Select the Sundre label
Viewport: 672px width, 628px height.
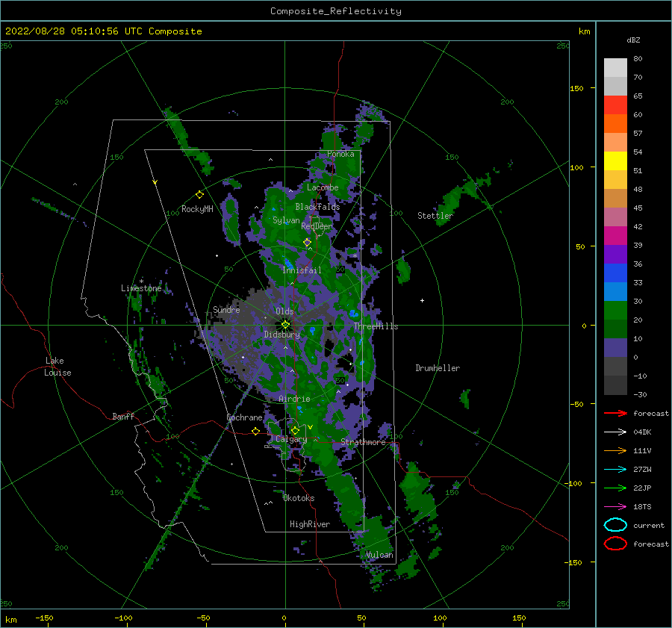click(226, 309)
